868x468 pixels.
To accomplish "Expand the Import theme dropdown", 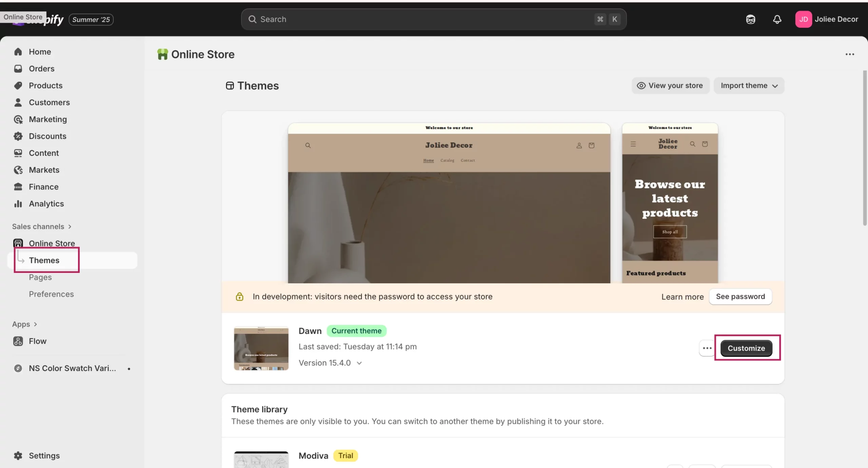I will [749, 86].
